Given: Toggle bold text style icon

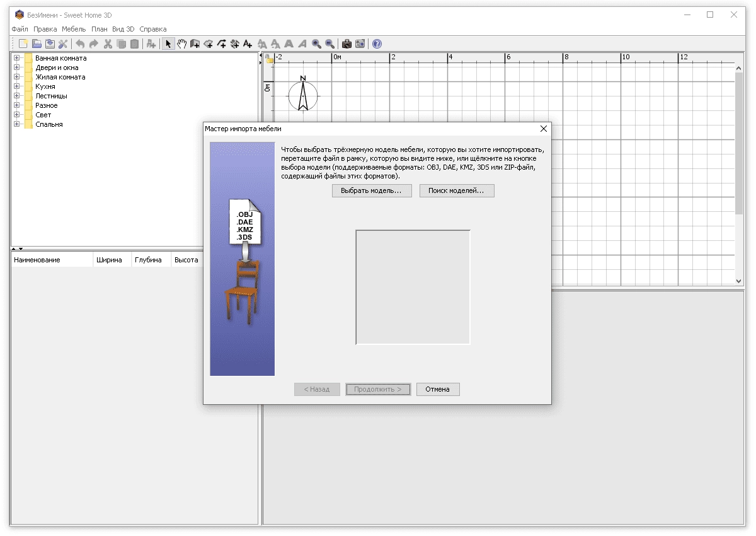Looking at the screenshot, I should pos(289,44).
